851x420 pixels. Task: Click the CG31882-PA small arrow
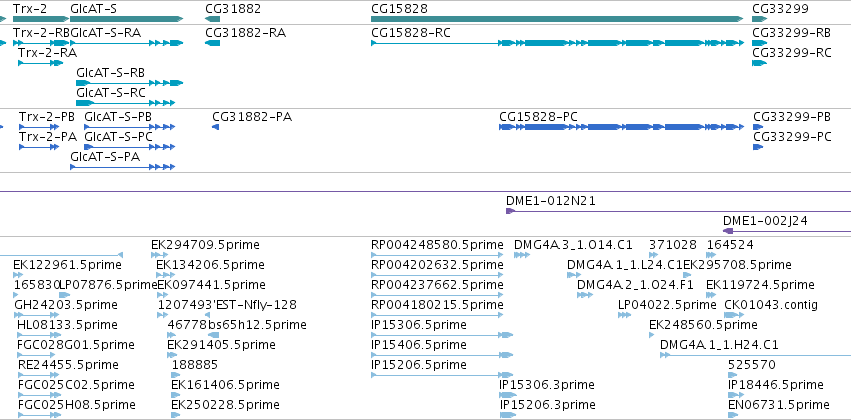point(215,127)
